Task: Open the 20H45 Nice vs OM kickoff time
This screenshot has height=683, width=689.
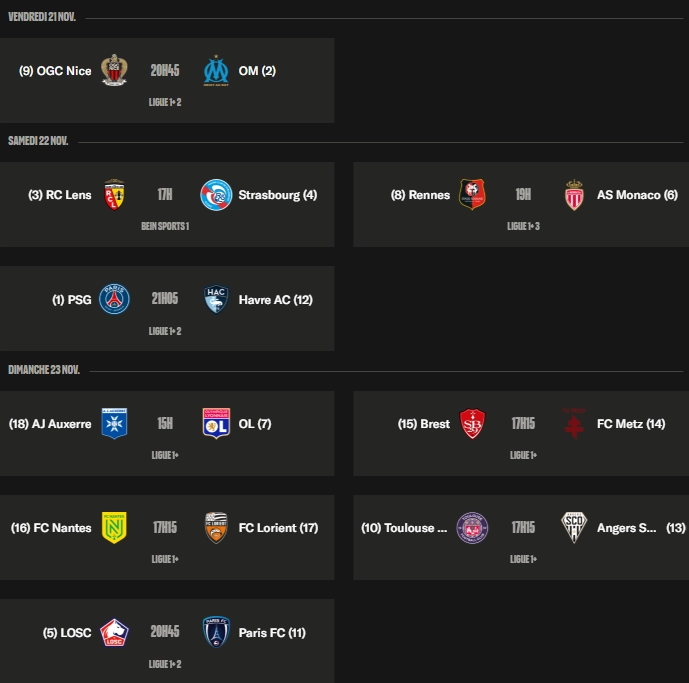Action: click(x=165, y=71)
